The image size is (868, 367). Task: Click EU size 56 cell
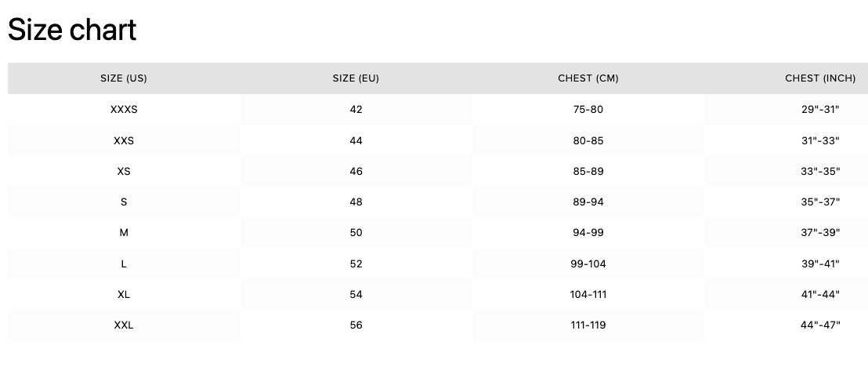[x=356, y=325]
